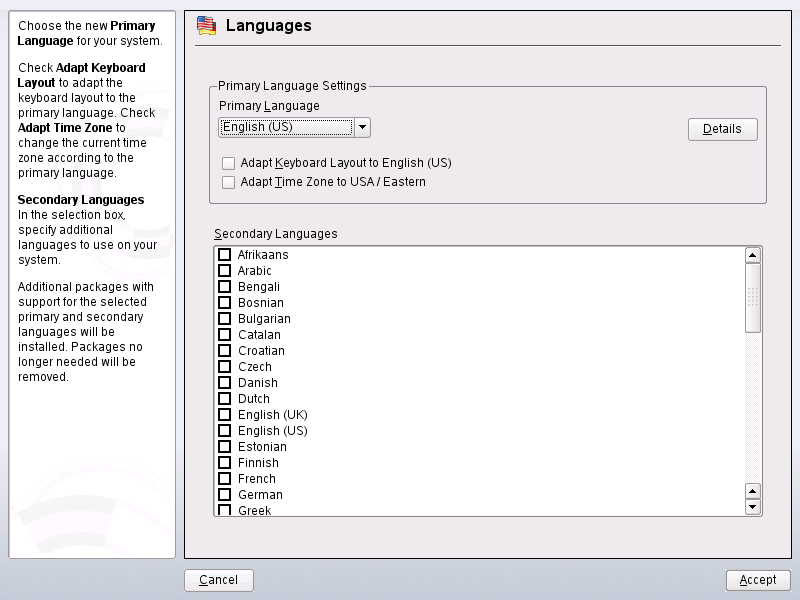The height and width of the screenshot is (600, 800).
Task: Click the secondary languages scrollbar thumb
Action: point(753,297)
